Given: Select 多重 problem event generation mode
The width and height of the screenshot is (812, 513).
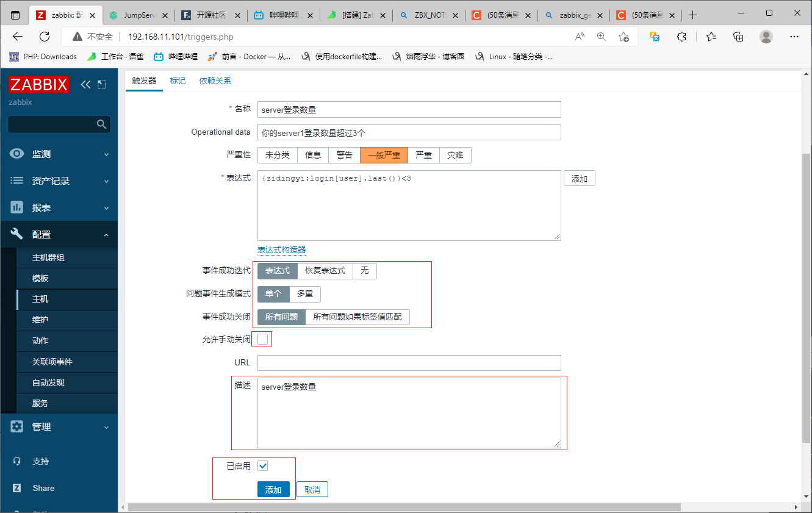Looking at the screenshot, I should (x=305, y=293).
